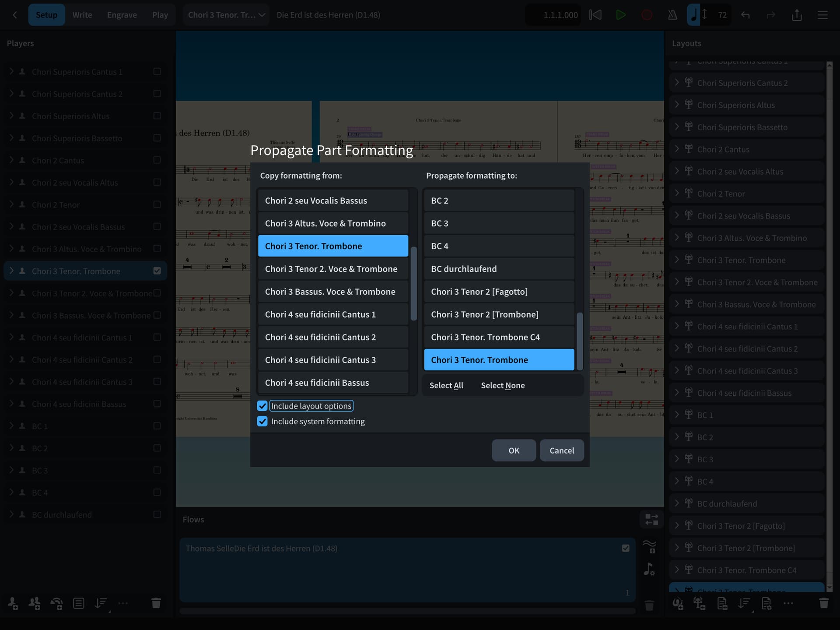Click the Record button in toolbar
This screenshot has width=840, height=630.
pyautogui.click(x=647, y=15)
